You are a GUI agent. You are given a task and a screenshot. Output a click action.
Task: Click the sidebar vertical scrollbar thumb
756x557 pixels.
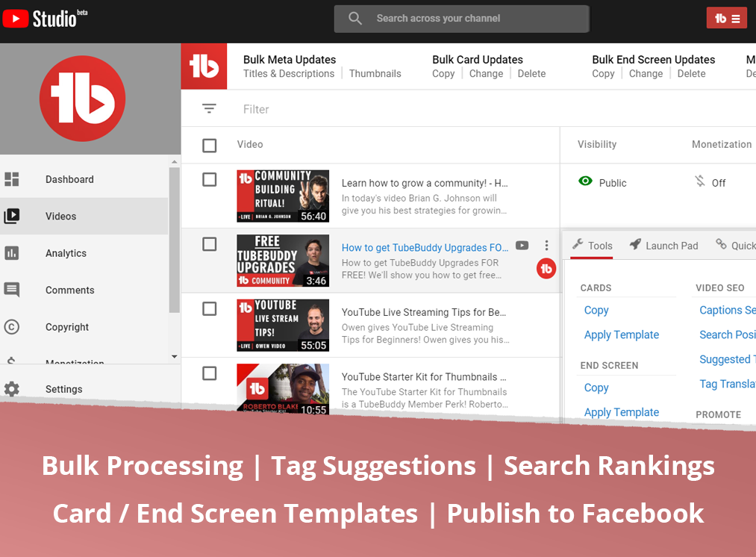(174, 240)
